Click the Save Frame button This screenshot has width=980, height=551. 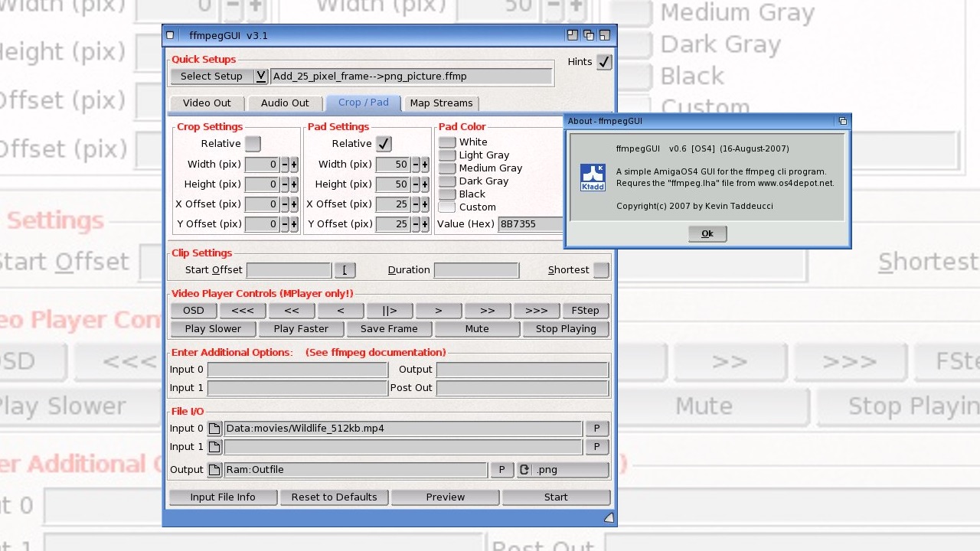(x=389, y=329)
